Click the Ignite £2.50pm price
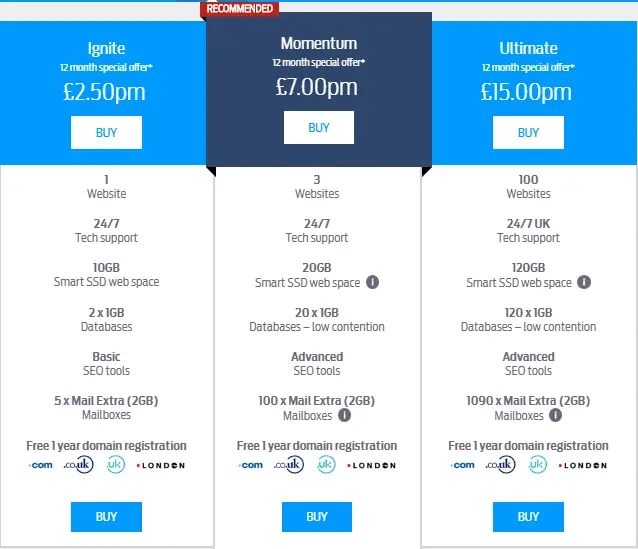The height and width of the screenshot is (549, 638). pos(104,92)
